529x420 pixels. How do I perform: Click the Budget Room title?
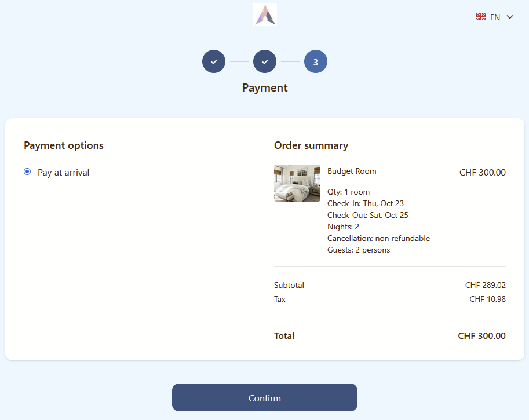pos(352,171)
